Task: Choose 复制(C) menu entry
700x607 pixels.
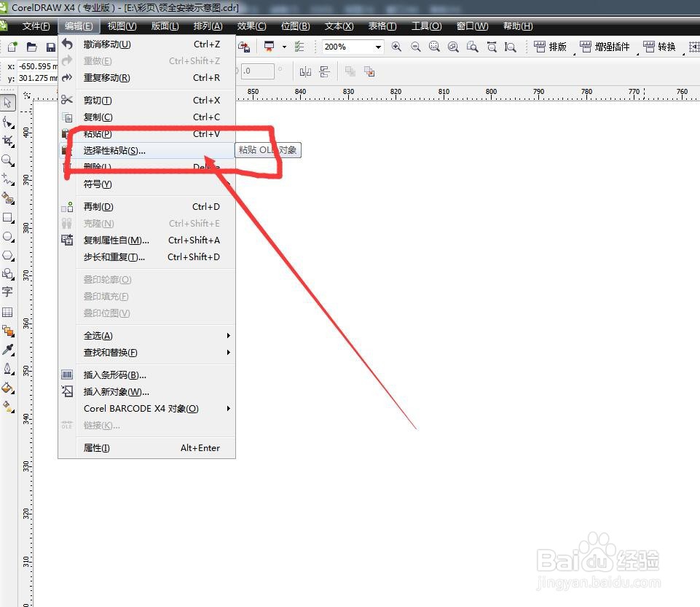Action: [x=147, y=117]
